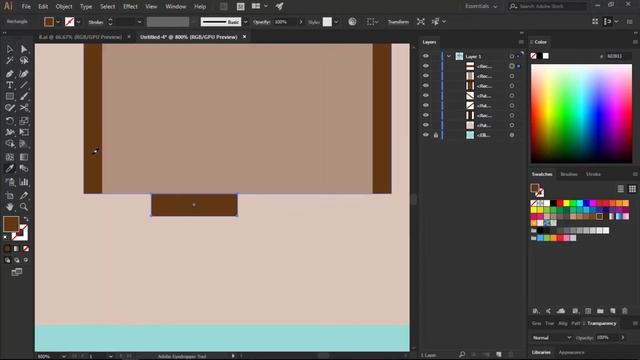
Task: Select the Direct Selection tool
Action: 24,49
